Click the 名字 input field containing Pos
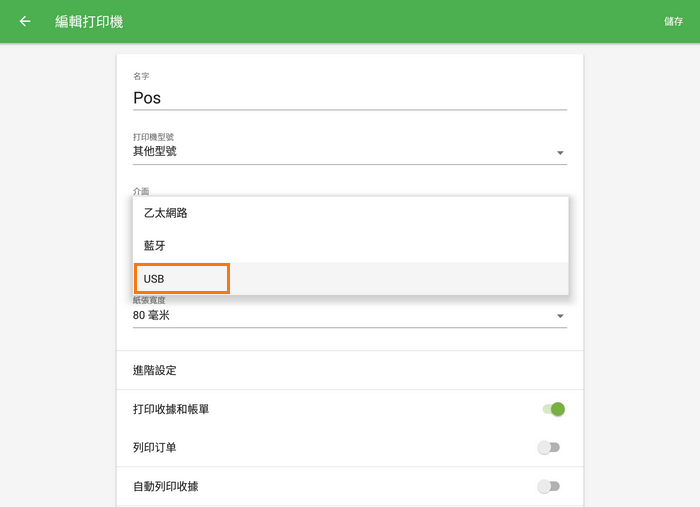The height and width of the screenshot is (507, 700). [349, 98]
